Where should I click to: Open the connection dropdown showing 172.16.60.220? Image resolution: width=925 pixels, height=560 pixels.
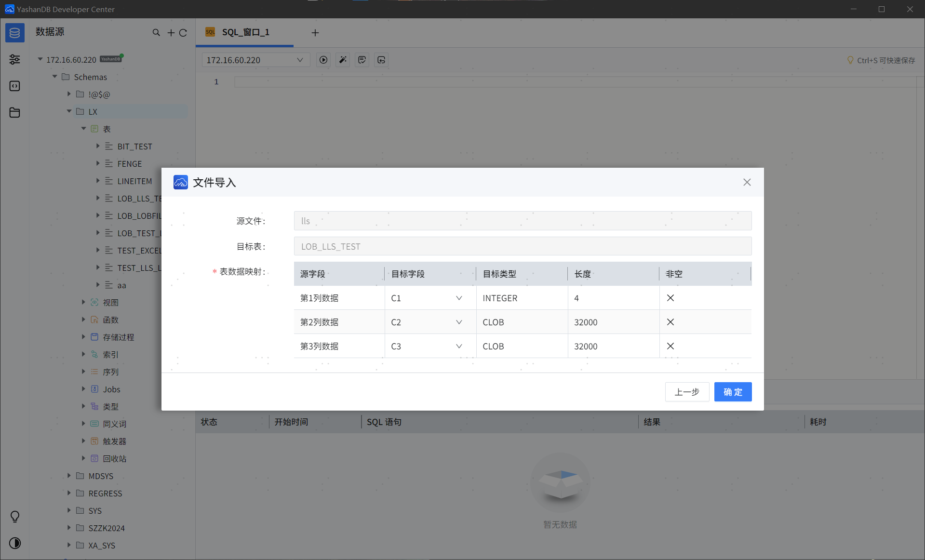click(255, 60)
